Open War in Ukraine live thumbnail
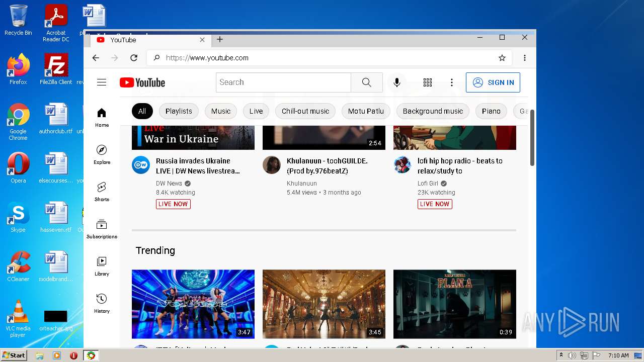The height and width of the screenshot is (362, 644). pyautogui.click(x=193, y=137)
